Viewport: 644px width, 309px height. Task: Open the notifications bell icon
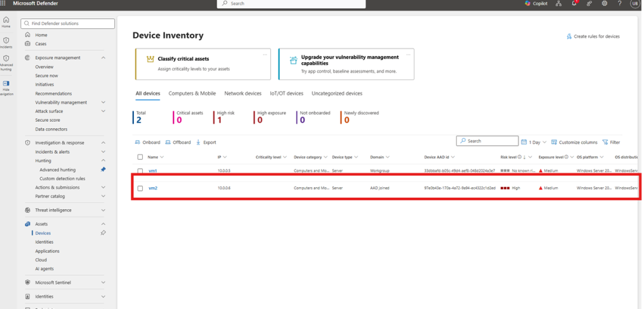coord(574,3)
